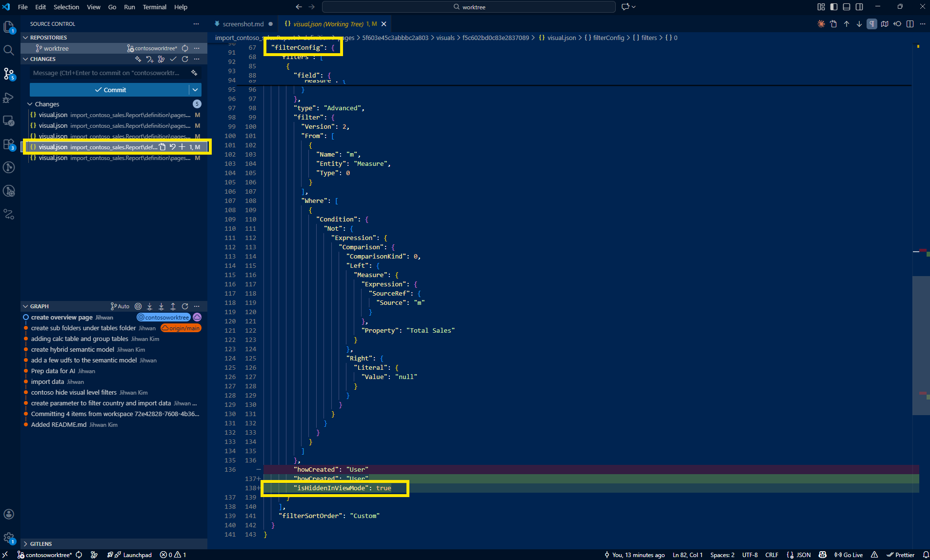Viewport: 930px width, 560px height.
Task: Go to previous change with the up arrow
Action: point(847,24)
